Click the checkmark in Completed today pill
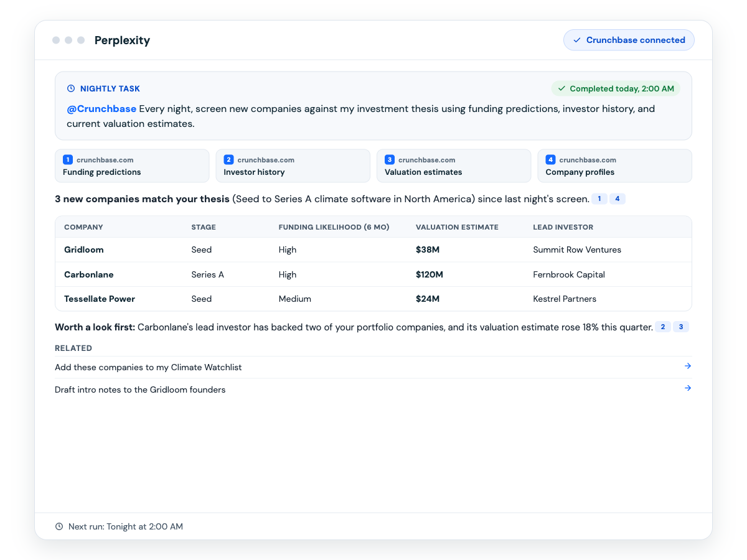Screen dimensions: 747x560 click(561, 88)
